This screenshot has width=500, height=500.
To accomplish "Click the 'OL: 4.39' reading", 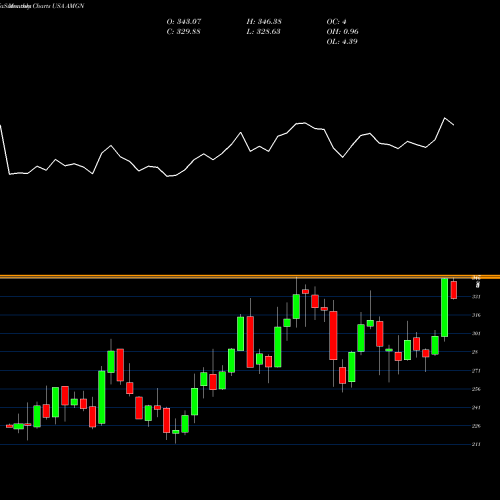I will (x=342, y=41).
